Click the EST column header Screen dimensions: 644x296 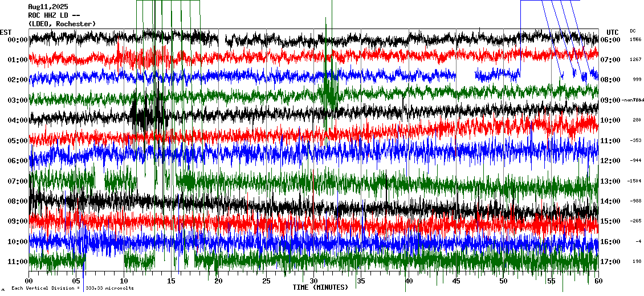(x=6, y=32)
